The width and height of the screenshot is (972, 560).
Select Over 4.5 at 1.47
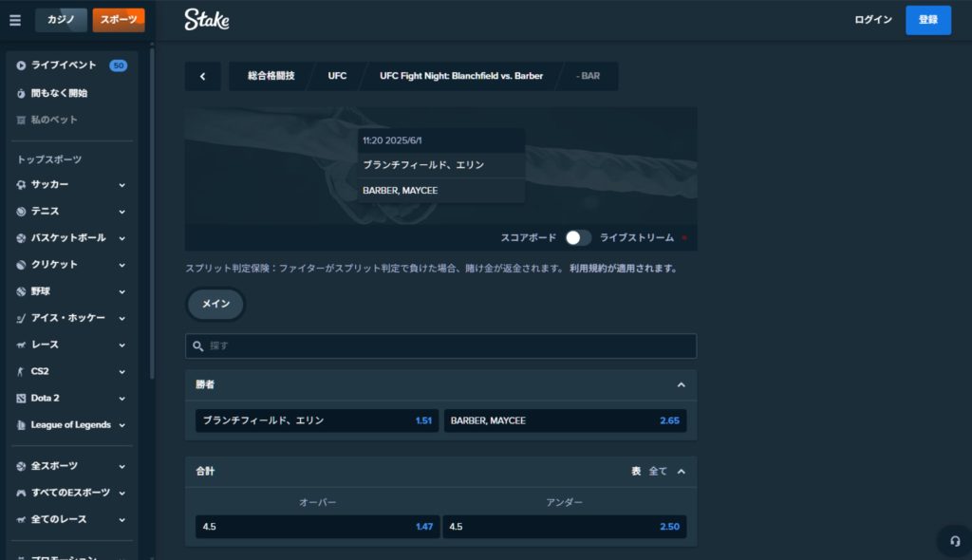[317, 527]
